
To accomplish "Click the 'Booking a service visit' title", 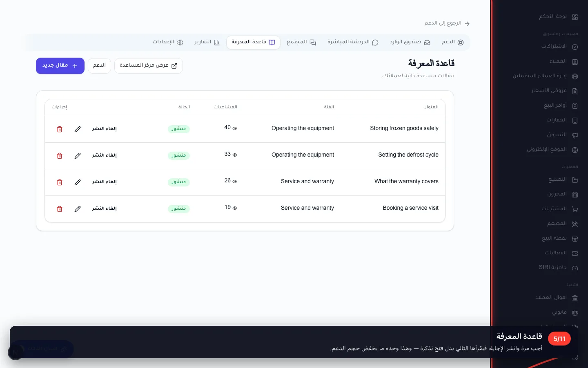I will 410,208.
